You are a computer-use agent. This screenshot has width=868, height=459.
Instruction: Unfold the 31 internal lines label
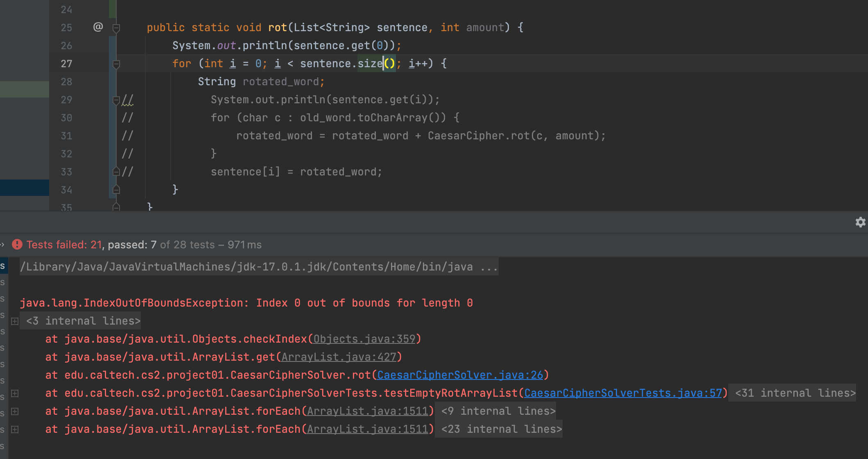click(795, 393)
